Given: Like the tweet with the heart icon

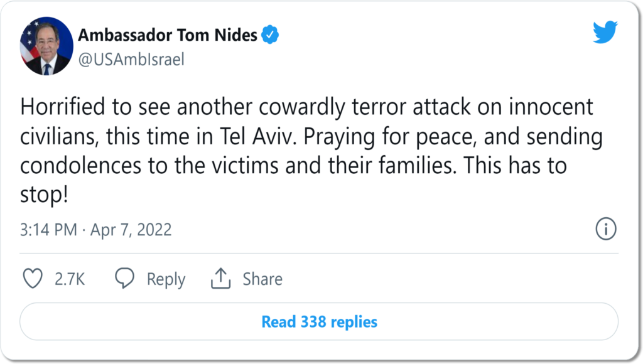Looking at the screenshot, I should [32, 279].
